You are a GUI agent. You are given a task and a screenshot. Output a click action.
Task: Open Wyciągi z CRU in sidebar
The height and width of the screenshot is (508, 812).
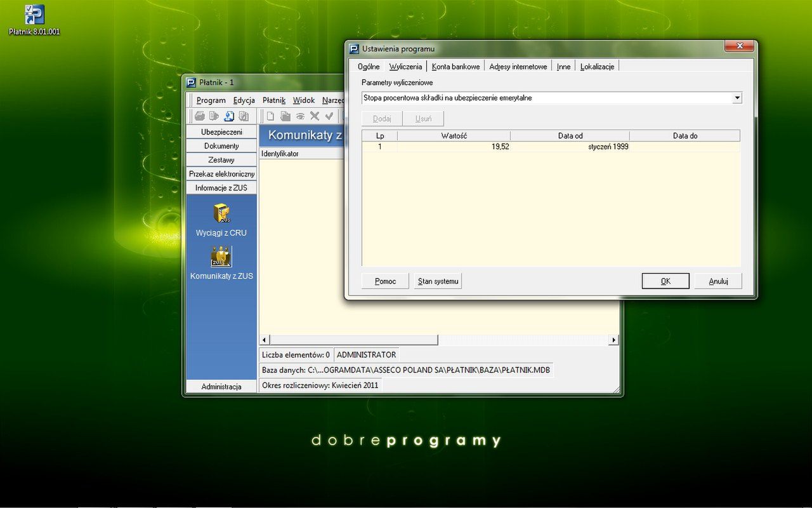pos(221,220)
